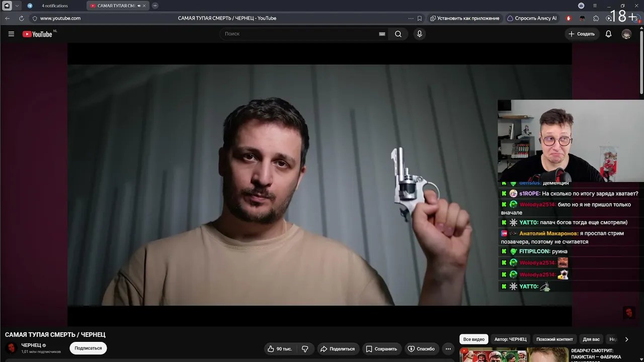Image resolution: width=644 pixels, height=362 pixels.
Task: Start voice search with the microphone
Action: tap(420, 34)
